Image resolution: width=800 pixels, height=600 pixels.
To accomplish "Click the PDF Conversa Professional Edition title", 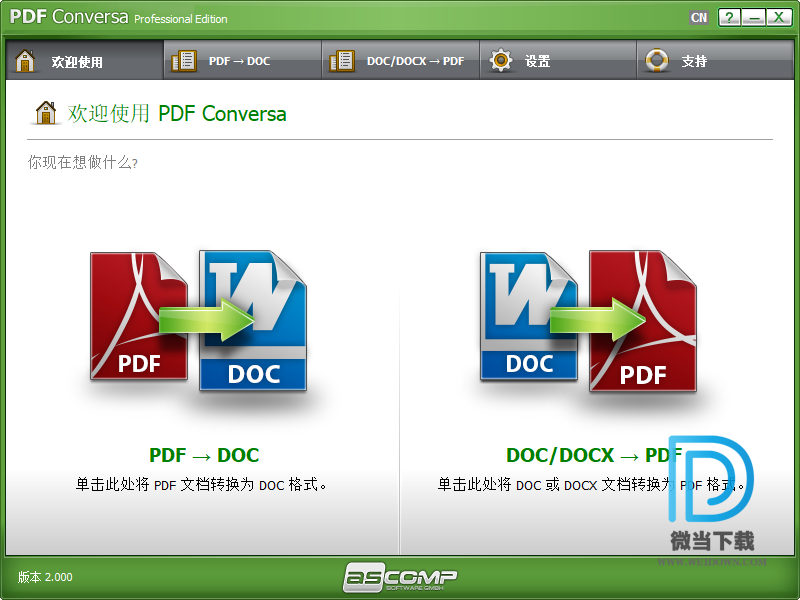I will [x=118, y=17].
